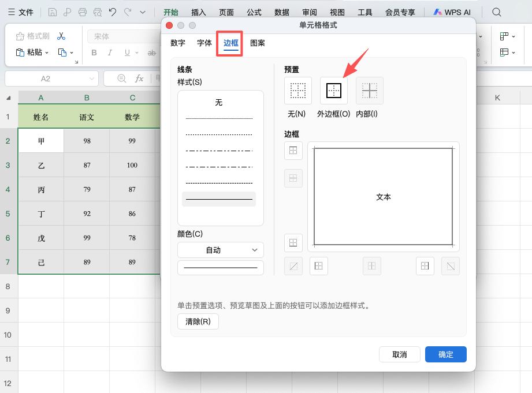Open the 粘贴 paste dropdown arrow

(x=47, y=53)
